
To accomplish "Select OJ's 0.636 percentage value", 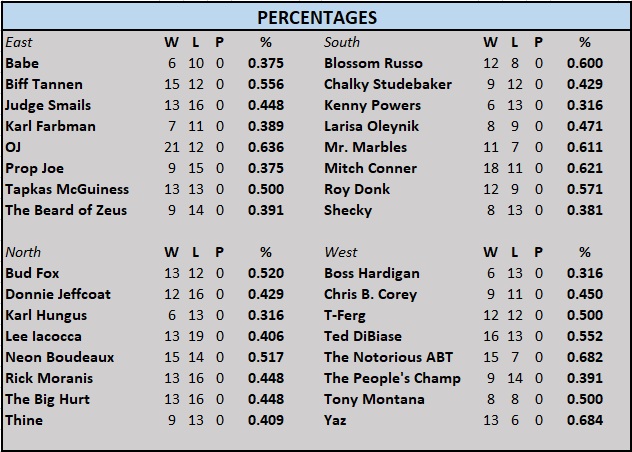I will (266, 147).
